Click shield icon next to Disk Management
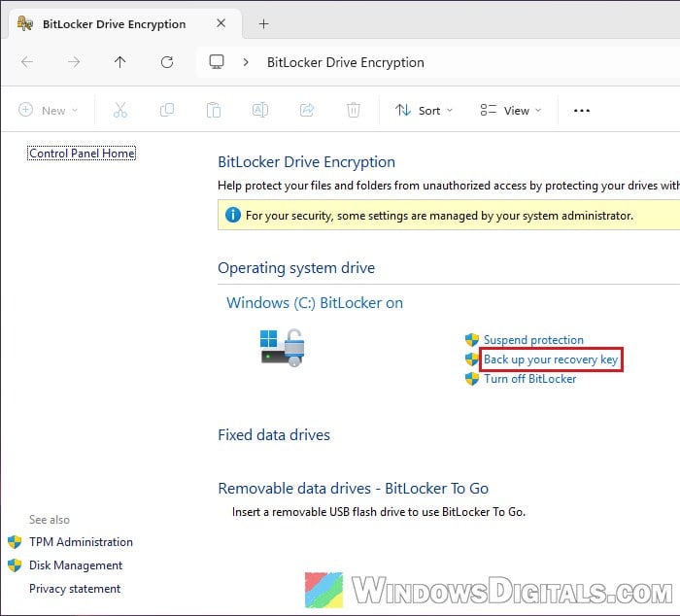This screenshot has height=616, width=680. coord(15,565)
